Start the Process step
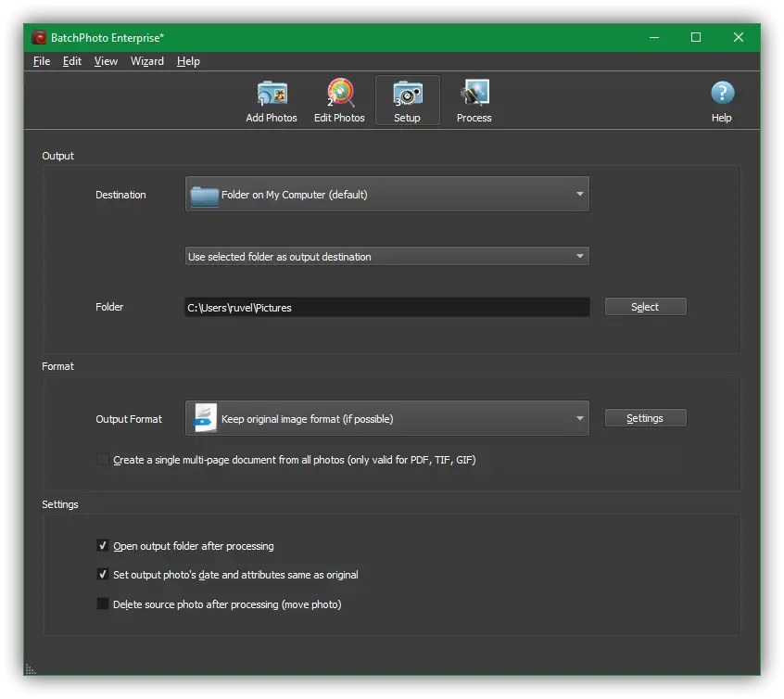 click(x=474, y=100)
